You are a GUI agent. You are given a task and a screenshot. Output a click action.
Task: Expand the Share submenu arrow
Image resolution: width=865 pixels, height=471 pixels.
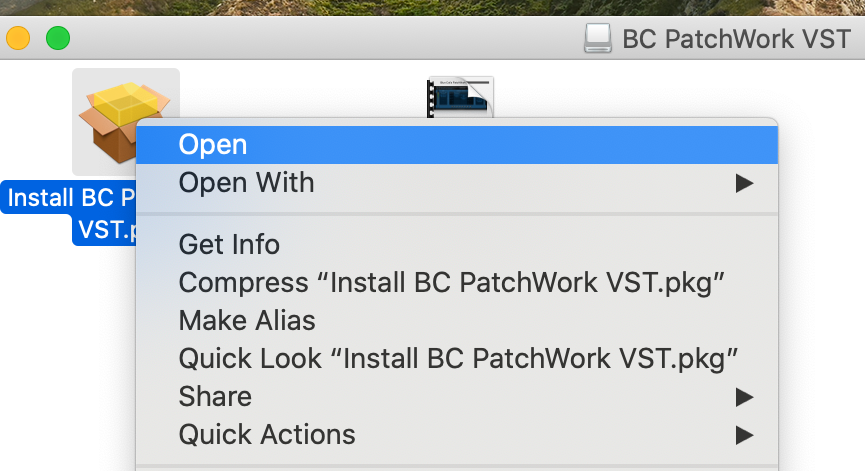point(744,397)
